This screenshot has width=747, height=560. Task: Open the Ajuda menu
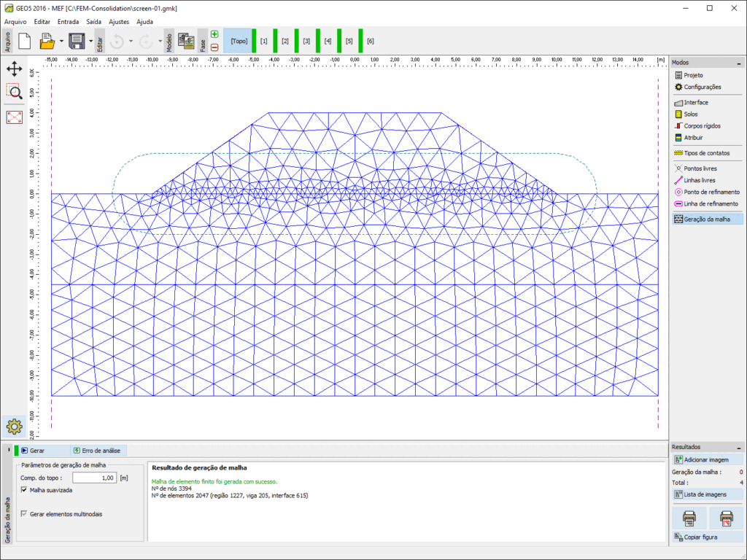tap(145, 21)
